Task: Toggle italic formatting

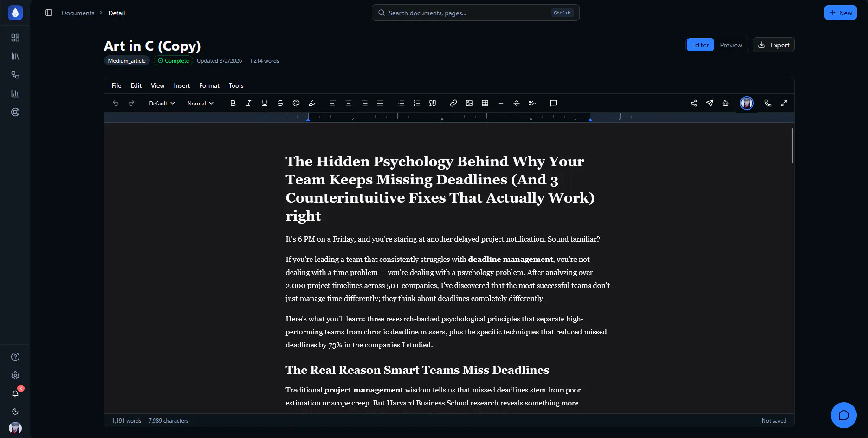Action: tap(249, 103)
